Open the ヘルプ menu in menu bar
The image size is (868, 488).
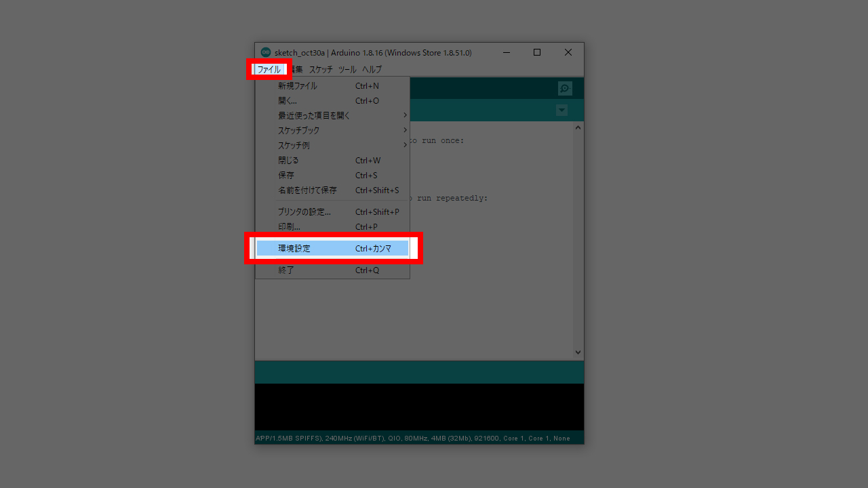point(372,69)
